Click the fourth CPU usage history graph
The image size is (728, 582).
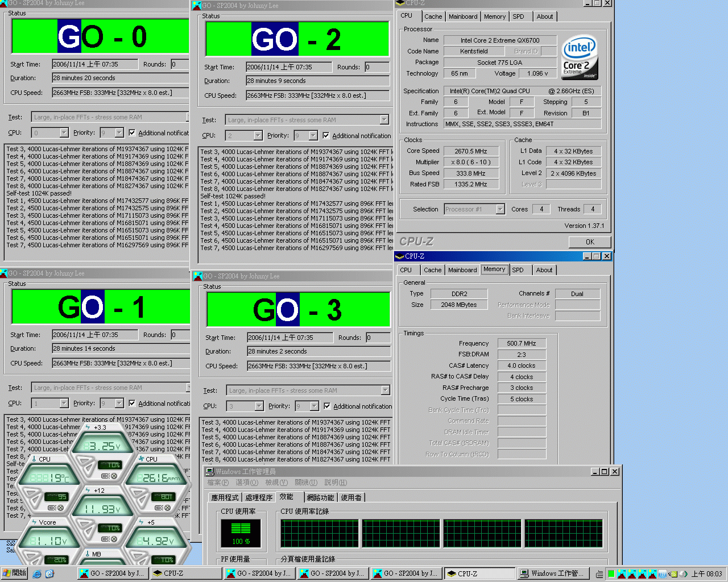click(x=564, y=534)
